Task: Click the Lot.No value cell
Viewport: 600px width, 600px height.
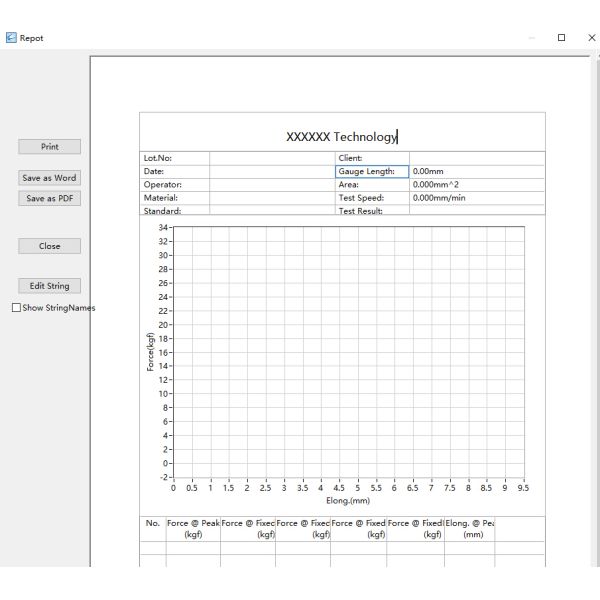Action: tap(272, 158)
